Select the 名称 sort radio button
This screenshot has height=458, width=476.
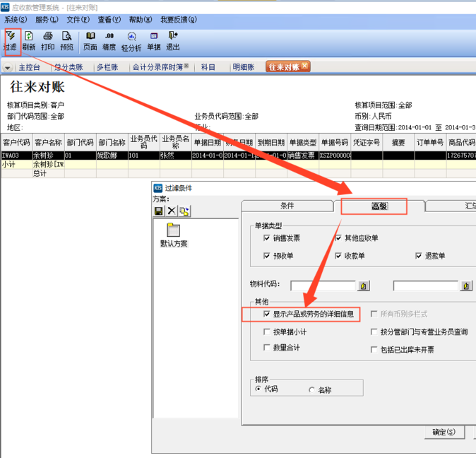pyautogui.click(x=312, y=389)
